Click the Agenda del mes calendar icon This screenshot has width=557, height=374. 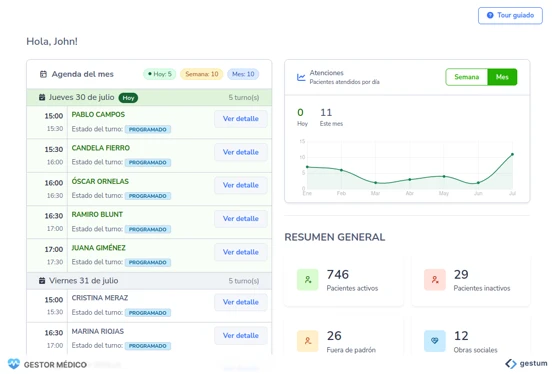click(x=43, y=74)
